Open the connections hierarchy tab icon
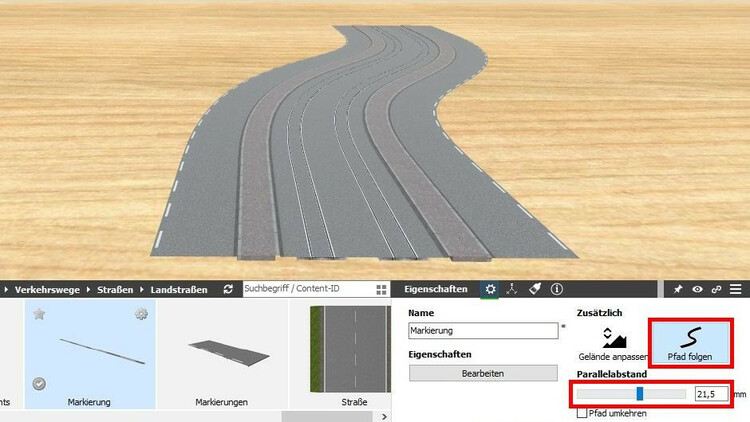 (x=512, y=289)
